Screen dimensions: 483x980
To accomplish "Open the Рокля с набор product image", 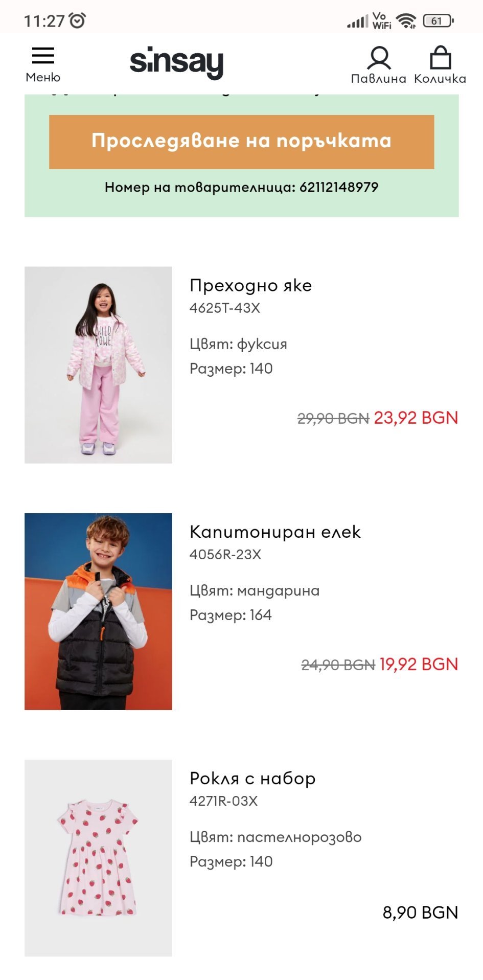I will (x=98, y=858).
